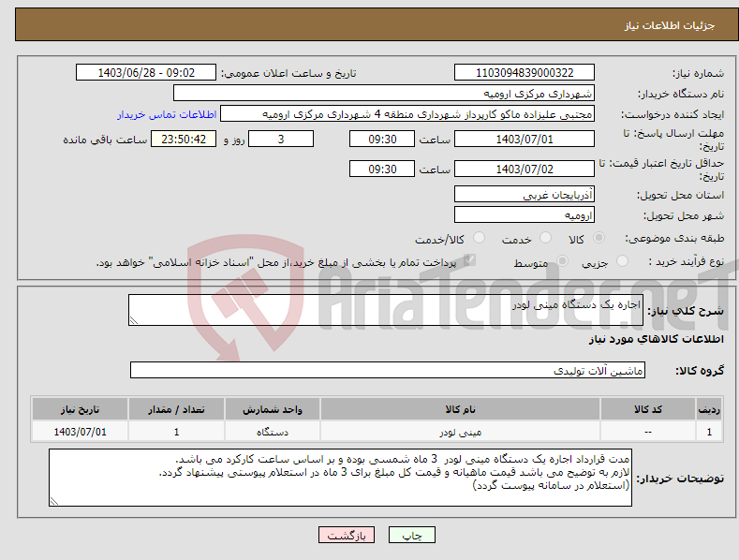This screenshot has width=739, height=560.
Task: Click the announcement date field 1403/06/28 - 09:02
Action: click(x=146, y=73)
